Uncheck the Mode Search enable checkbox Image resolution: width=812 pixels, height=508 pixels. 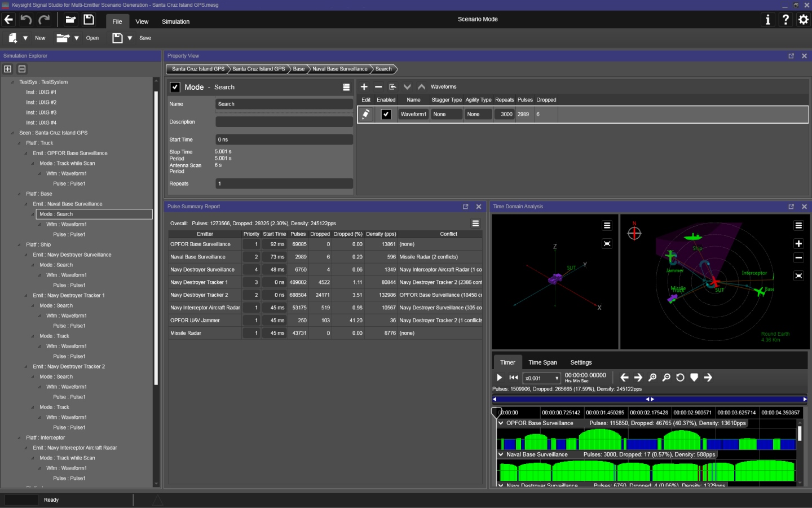pyautogui.click(x=175, y=87)
